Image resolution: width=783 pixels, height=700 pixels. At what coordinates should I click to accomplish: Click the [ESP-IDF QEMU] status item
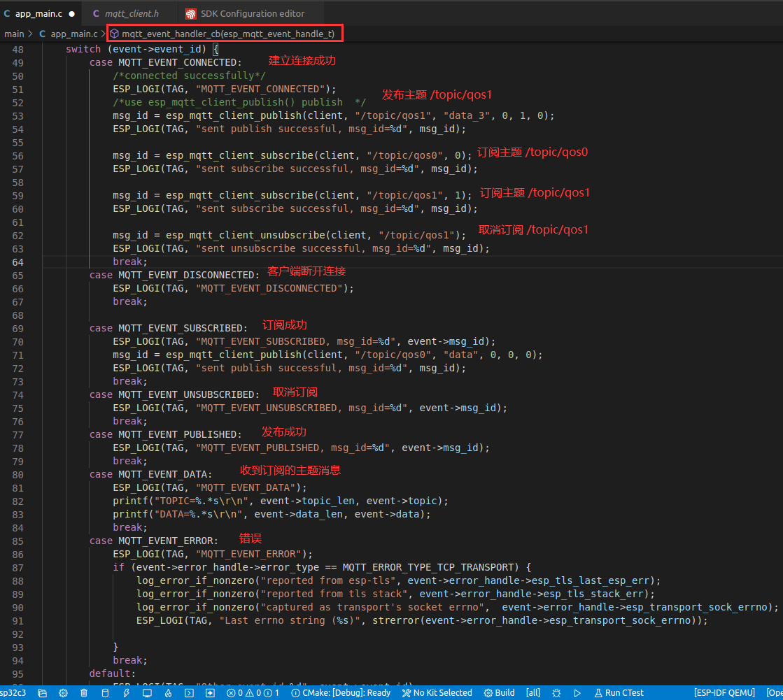point(724,693)
